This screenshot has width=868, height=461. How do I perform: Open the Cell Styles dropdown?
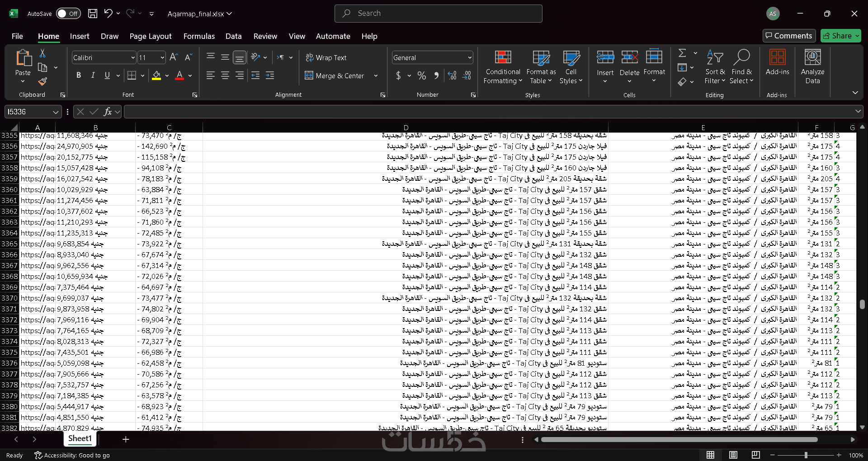(571, 67)
